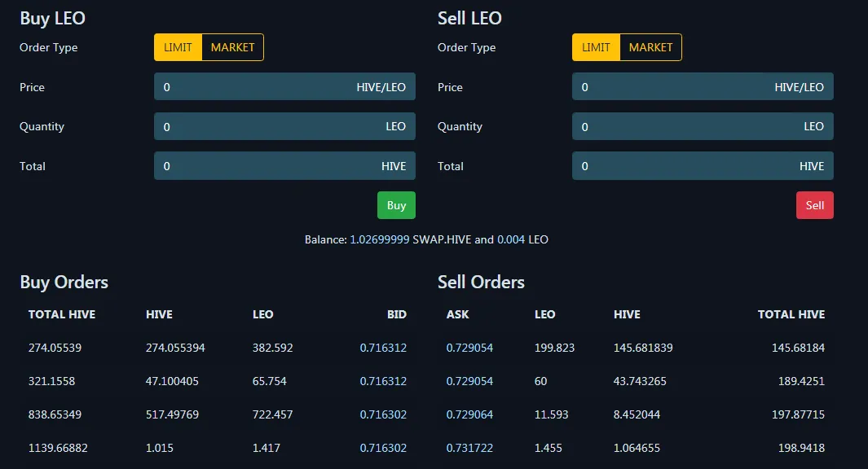Screen dimensions: 868x469
Task: Select MARKET order type under Sell LEO
Action: coord(650,47)
